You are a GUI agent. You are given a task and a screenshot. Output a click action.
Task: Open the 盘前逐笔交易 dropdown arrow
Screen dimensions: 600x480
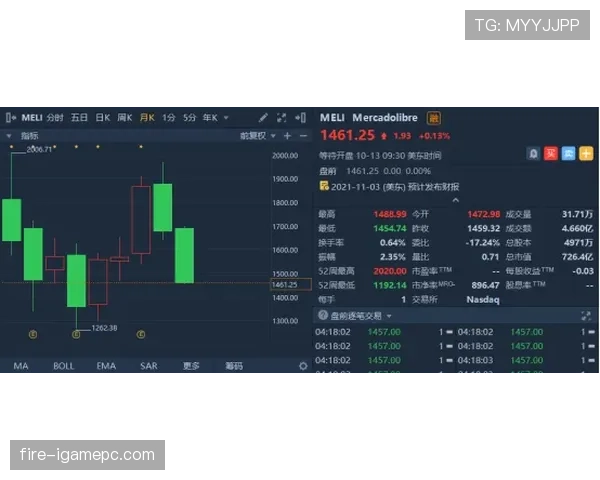(x=389, y=316)
